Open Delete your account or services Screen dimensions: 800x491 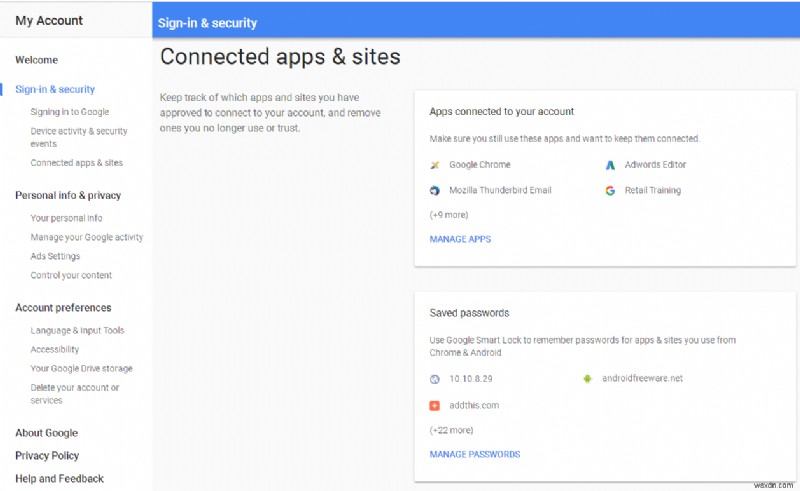pyautogui.click(x=74, y=394)
